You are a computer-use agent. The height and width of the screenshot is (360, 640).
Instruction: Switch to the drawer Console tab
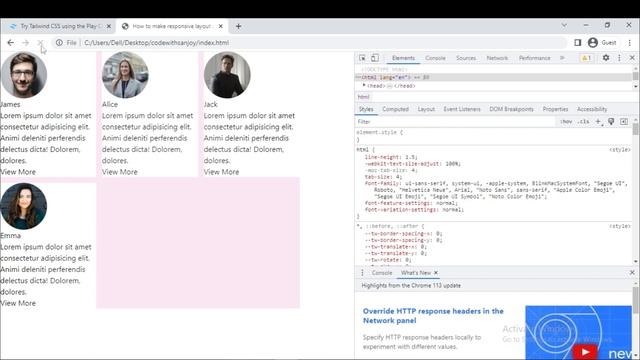(x=382, y=273)
